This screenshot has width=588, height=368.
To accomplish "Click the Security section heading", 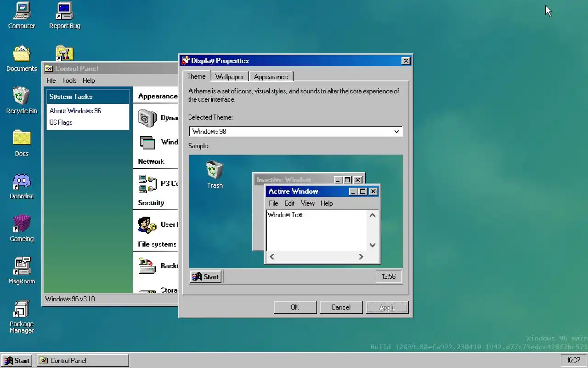I will [x=151, y=203].
